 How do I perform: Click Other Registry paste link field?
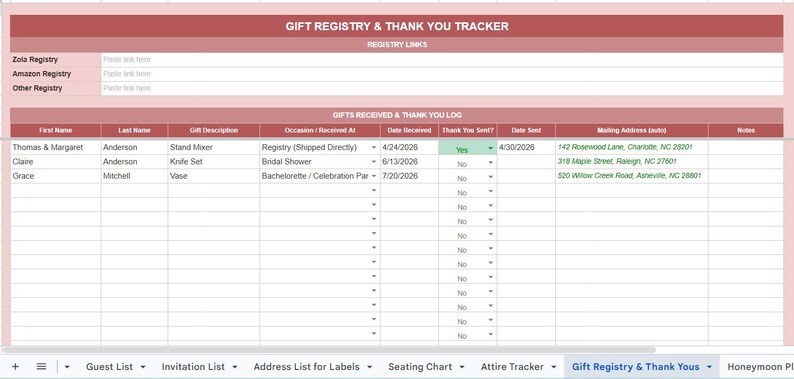point(442,88)
